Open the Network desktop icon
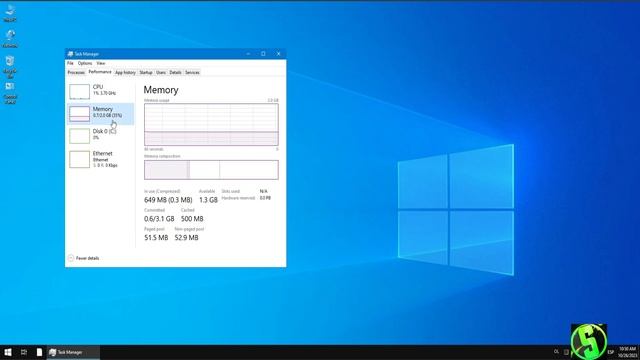Viewport: 640px width, 360px height. point(10,38)
